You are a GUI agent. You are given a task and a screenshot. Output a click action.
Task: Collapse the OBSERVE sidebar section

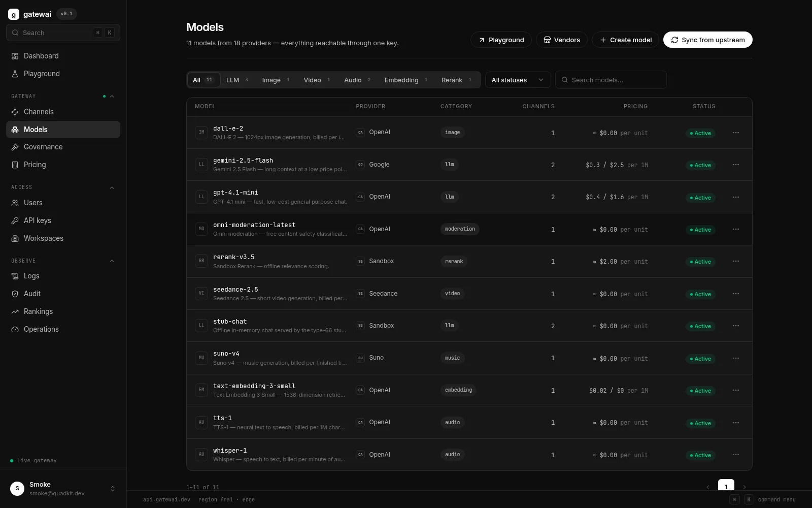pyautogui.click(x=112, y=261)
